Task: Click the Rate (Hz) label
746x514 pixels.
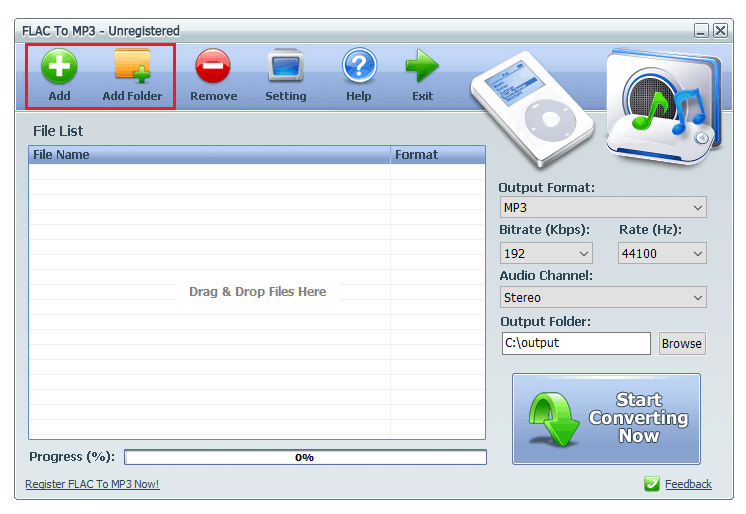Action: click(x=650, y=230)
